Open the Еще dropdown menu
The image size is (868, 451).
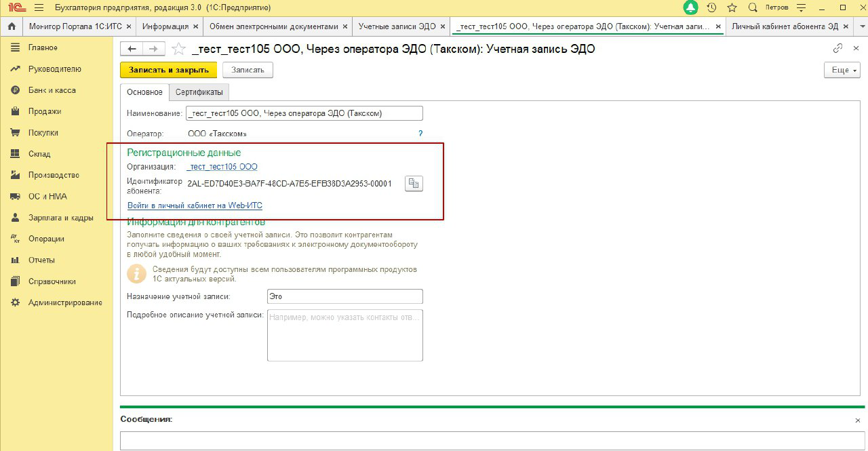click(842, 70)
